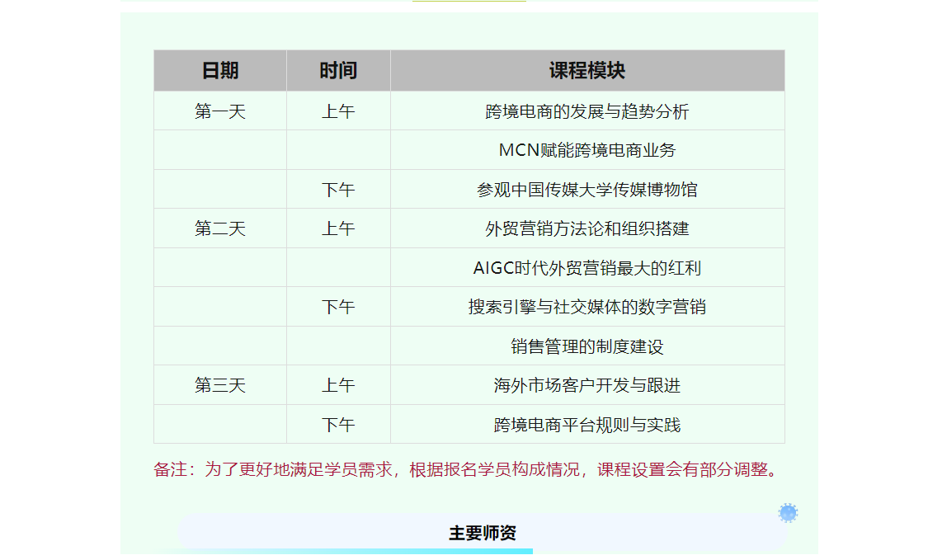The width and height of the screenshot is (928, 560).
Task: Click 下午 time cell for 第三天
Action: coord(338,425)
